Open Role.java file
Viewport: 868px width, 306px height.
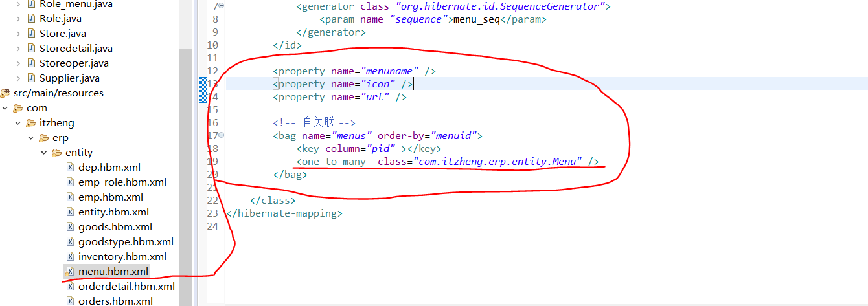60,19
